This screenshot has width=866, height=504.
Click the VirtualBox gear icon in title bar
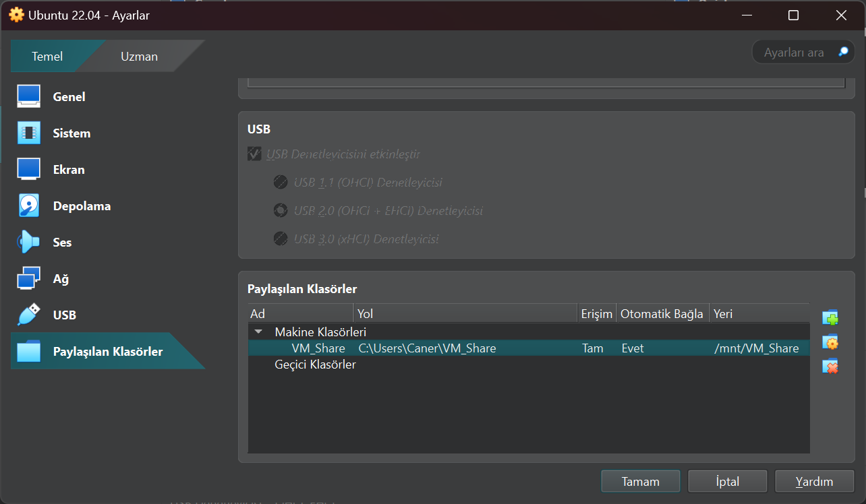pos(16,15)
